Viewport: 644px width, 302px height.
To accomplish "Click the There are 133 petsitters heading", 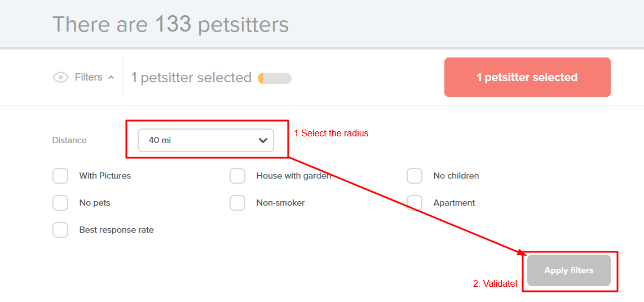I will tap(170, 24).
